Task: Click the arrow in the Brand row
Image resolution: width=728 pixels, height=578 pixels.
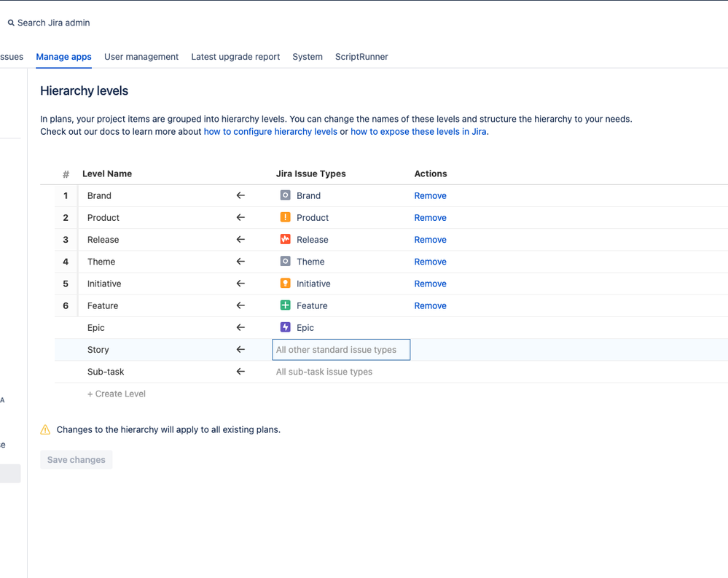Action: click(x=240, y=195)
